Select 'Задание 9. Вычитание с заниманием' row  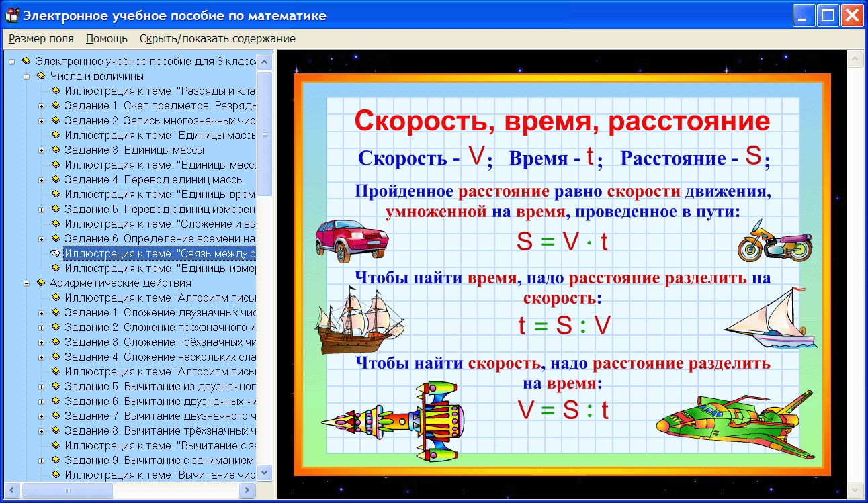point(160,461)
